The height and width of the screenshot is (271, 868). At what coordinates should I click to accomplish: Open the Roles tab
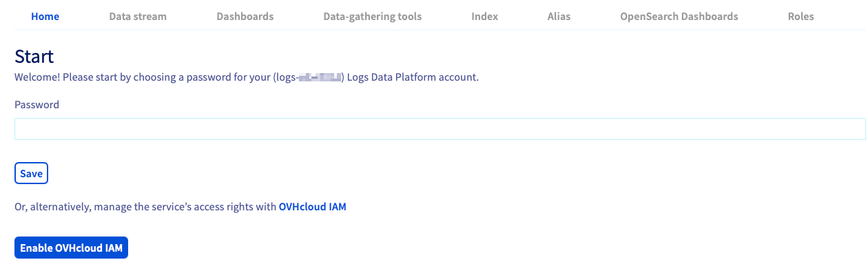pos(800,16)
